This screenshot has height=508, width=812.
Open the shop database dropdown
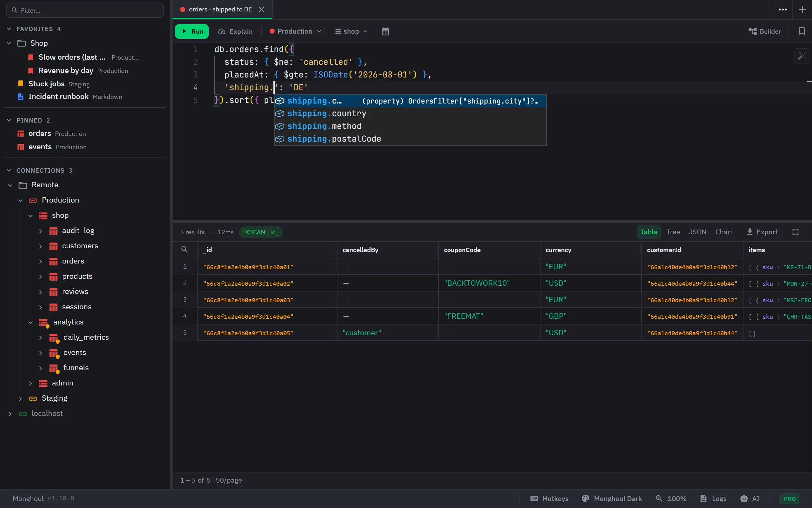(x=351, y=31)
